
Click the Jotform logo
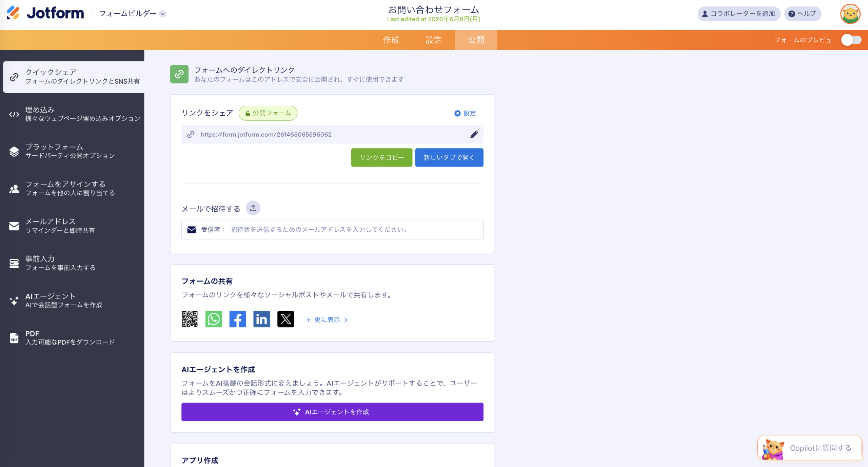point(45,13)
